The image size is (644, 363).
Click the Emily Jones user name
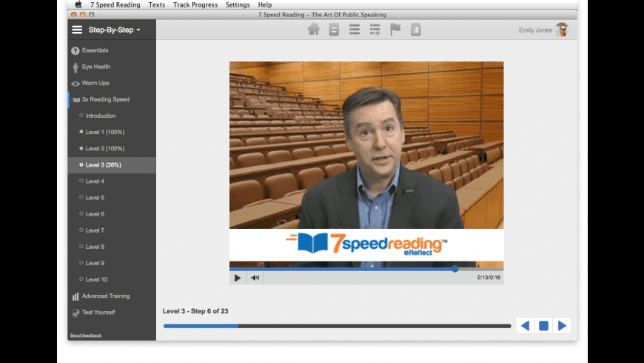(x=535, y=30)
